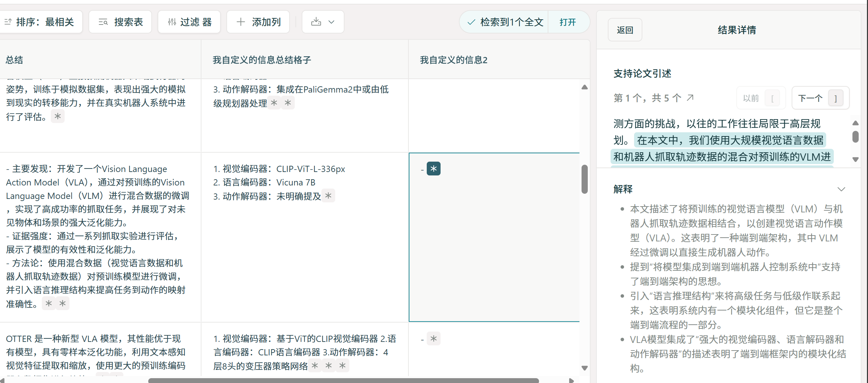This screenshot has height=383, width=868.
Task: Collapse the 解释 section chevron
Action: tap(841, 189)
